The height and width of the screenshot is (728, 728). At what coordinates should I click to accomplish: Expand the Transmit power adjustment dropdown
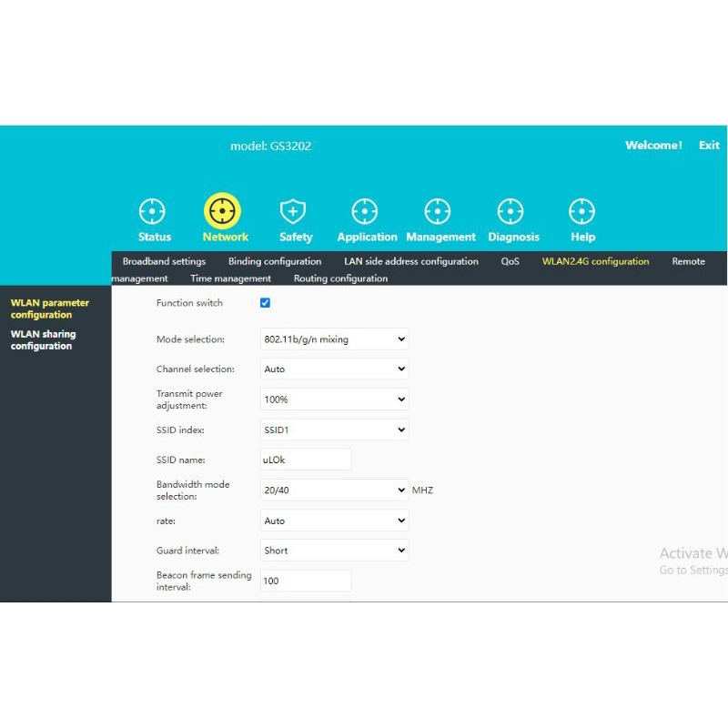click(x=334, y=399)
